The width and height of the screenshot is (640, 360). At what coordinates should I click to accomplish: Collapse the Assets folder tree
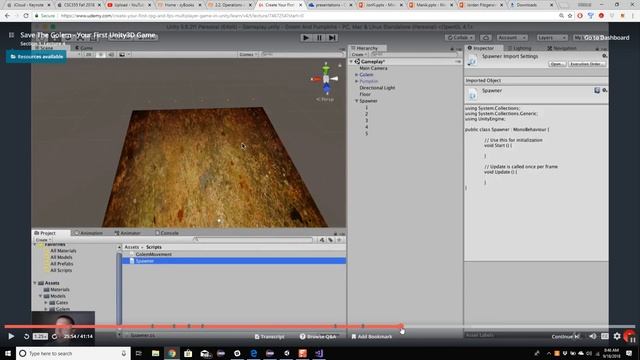[35, 283]
